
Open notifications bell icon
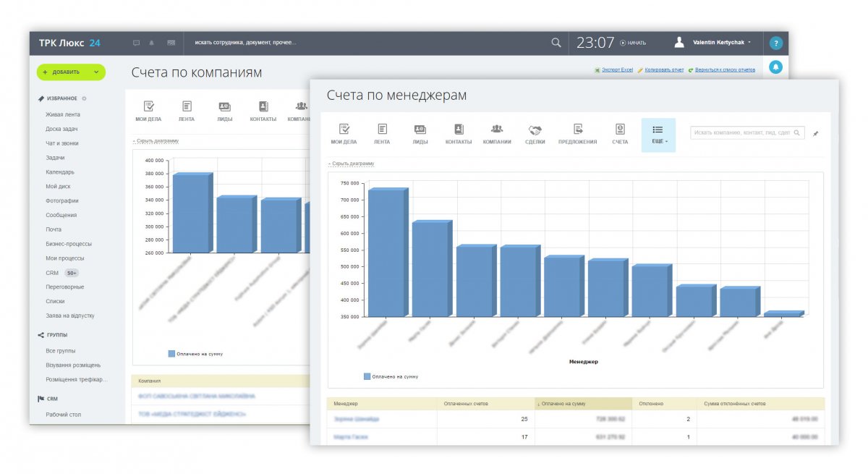(x=775, y=67)
